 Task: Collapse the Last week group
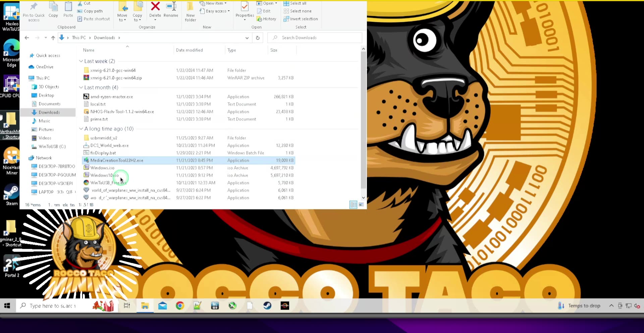coord(81,61)
